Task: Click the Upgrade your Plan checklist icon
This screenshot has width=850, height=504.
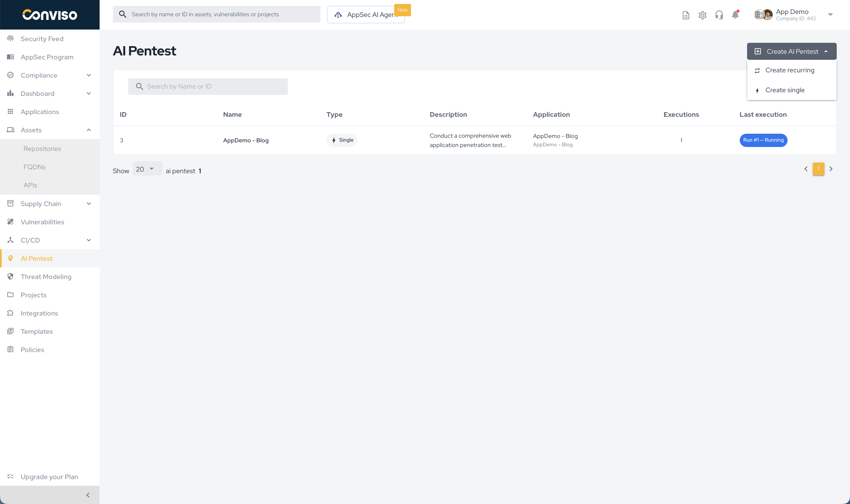Action: point(11,476)
